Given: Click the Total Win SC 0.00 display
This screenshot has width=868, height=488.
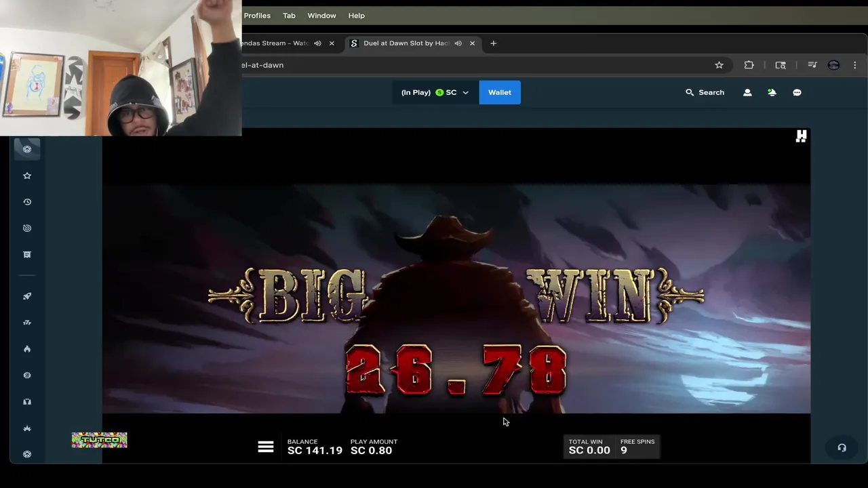Looking at the screenshot, I should tap(589, 447).
